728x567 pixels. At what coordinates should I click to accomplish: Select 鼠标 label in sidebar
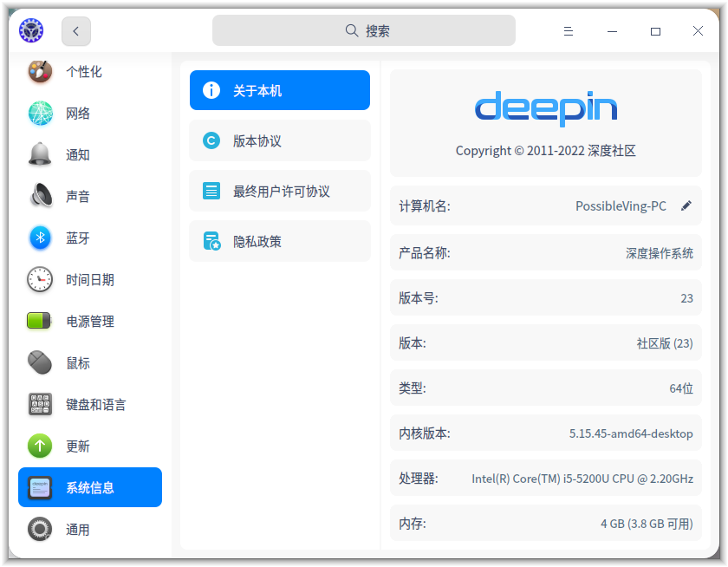[x=78, y=362]
